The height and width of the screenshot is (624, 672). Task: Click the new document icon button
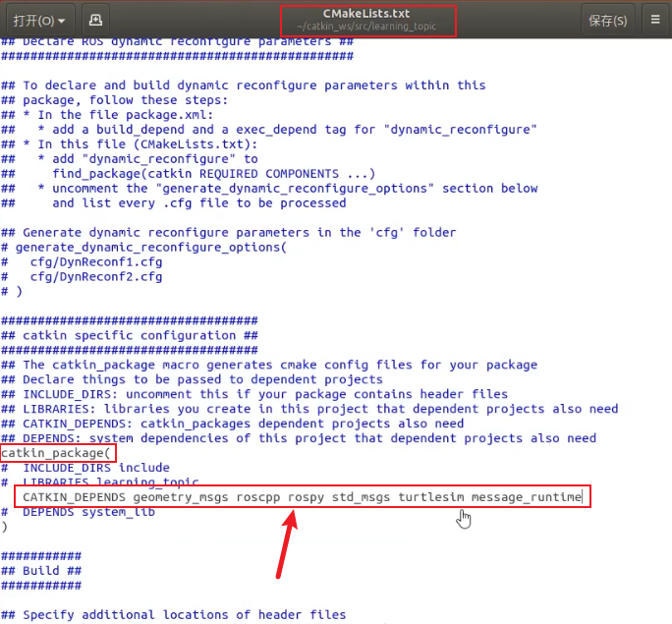click(x=95, y=20)
